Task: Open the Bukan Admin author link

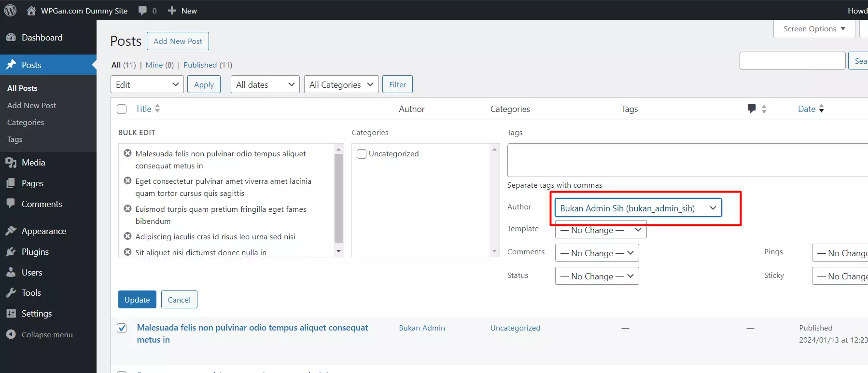Action: 422,328
